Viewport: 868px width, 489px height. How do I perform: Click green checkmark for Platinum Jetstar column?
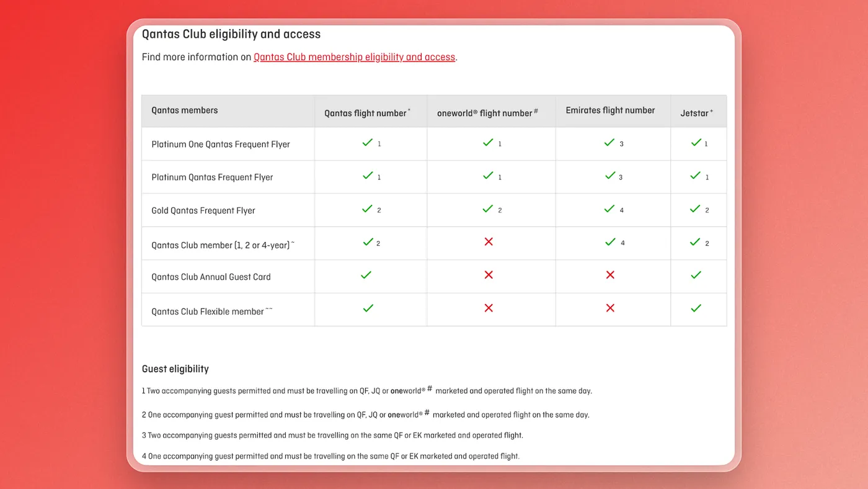pos(696,176)
